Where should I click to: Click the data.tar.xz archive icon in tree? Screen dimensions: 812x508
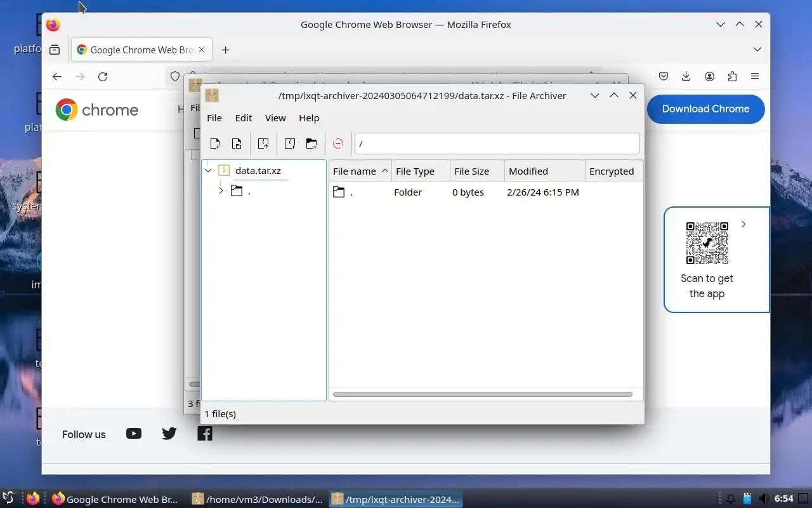click(223, 170)
